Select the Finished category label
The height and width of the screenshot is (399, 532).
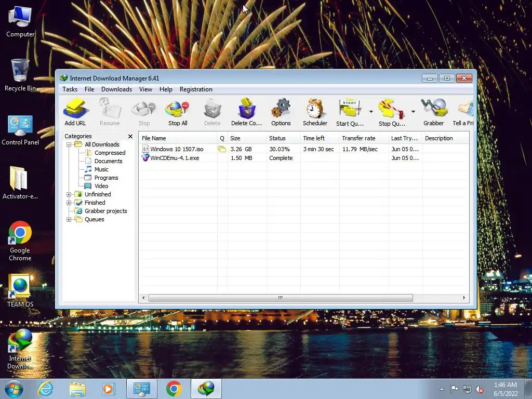pos(95,203)
